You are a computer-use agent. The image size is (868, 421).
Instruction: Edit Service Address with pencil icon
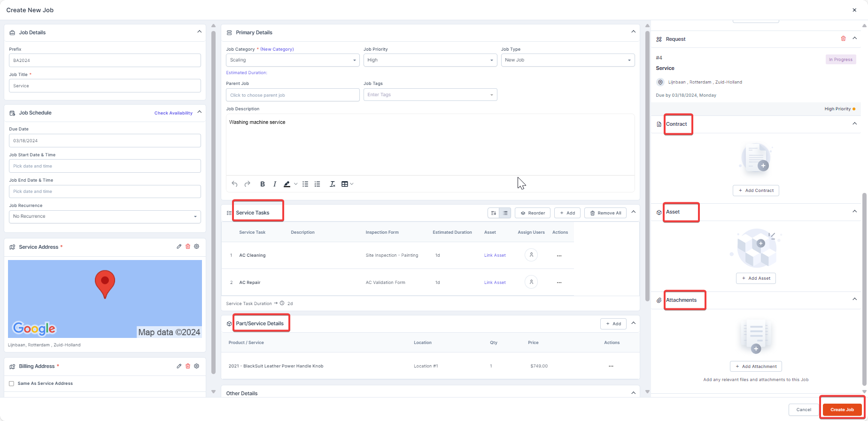[x=179, y=246]
